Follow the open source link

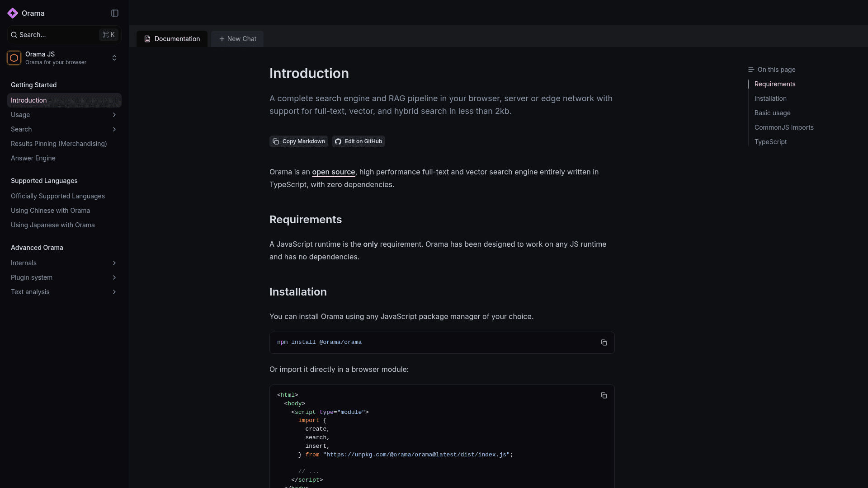point(333,172)
